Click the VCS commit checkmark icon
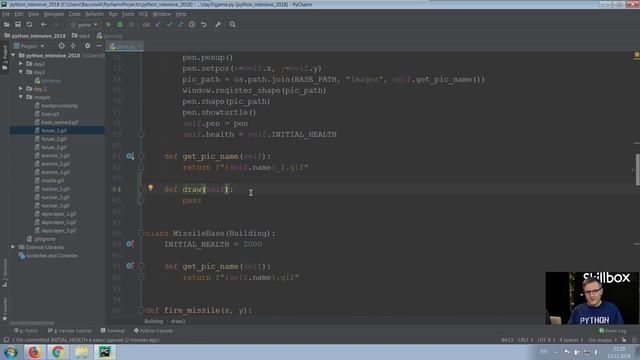640x360 pixels. pyautogui.click(x=169, y=24)
